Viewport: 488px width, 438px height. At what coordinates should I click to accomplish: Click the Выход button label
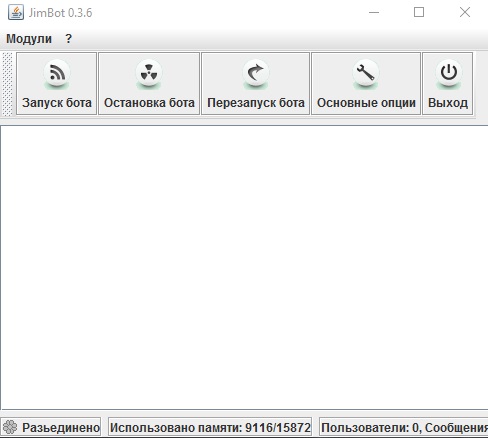[x=448, y=103]
